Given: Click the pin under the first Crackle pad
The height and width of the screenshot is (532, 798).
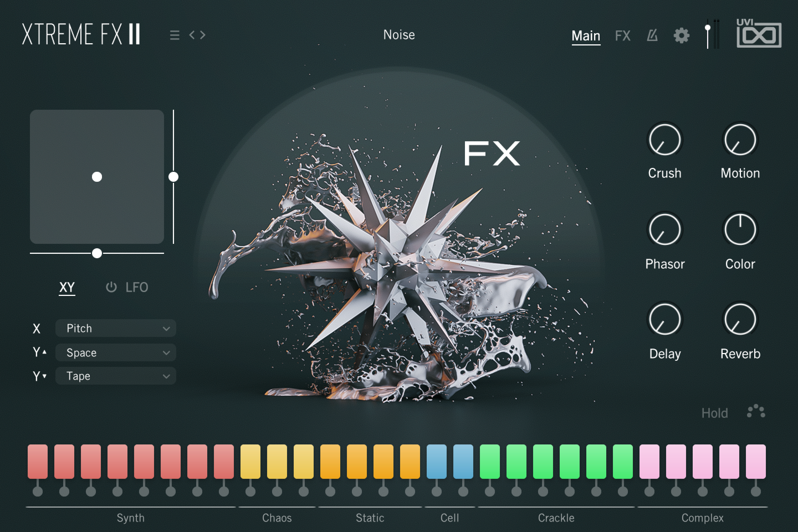Looking at the screenshot, I should tap(490, 491).
